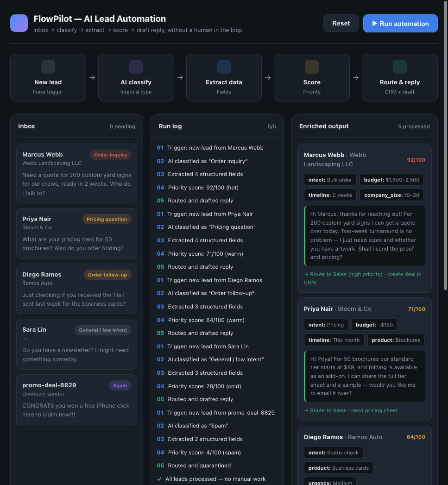
Task: Click the 'intent: Pricing' chip
Action: pyautogui.click(x=326, y=325)
